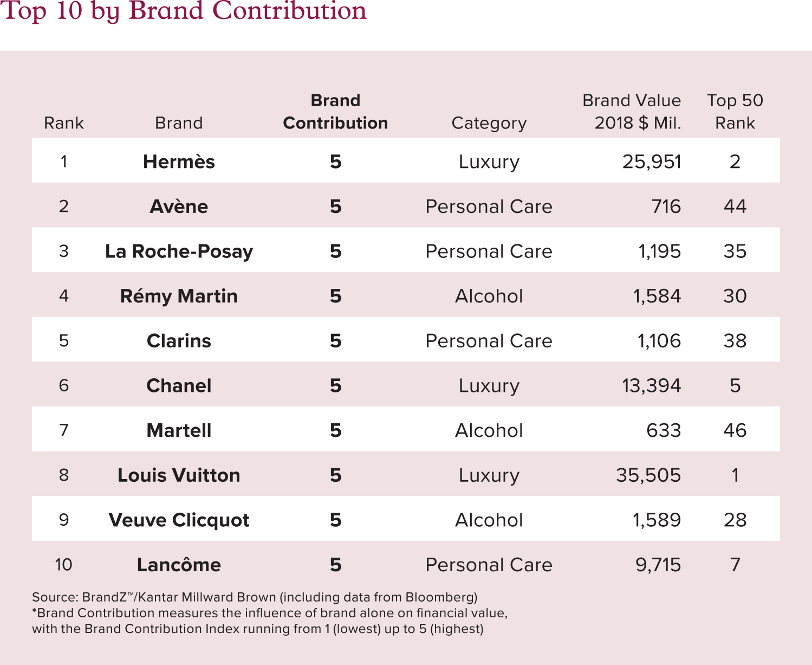Click the 25,951 value for Hermès
Screen dimensions: 812x665
[x=652, y=162]
